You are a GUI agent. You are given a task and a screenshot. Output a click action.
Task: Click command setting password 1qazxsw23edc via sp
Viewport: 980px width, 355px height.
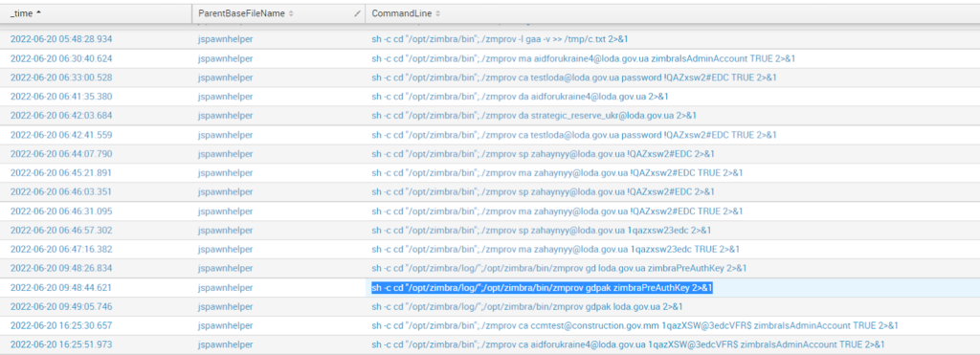[542, 230]
